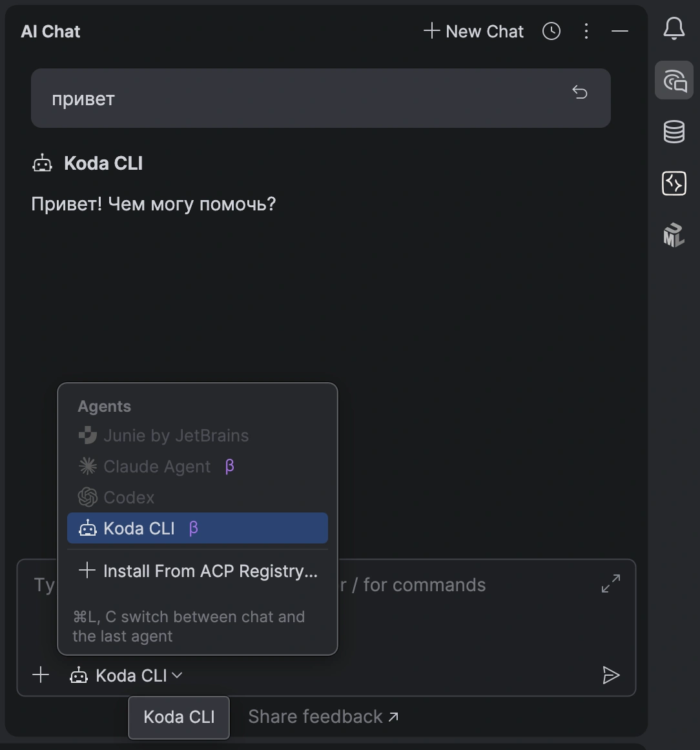The width and height of the screenshot is (700, 750).
Task: Expand the Koda CLI agent selector
Action: (x=127, y=675)
